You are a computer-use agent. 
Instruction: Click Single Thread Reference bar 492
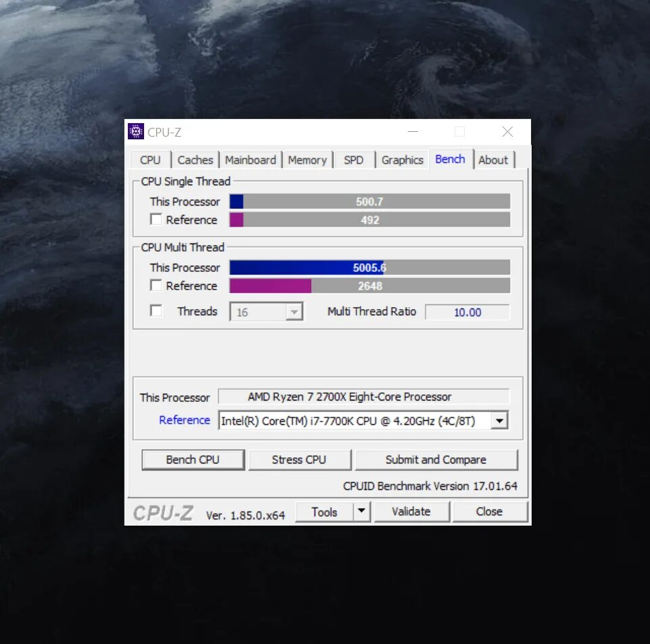(x=370, y=220)
